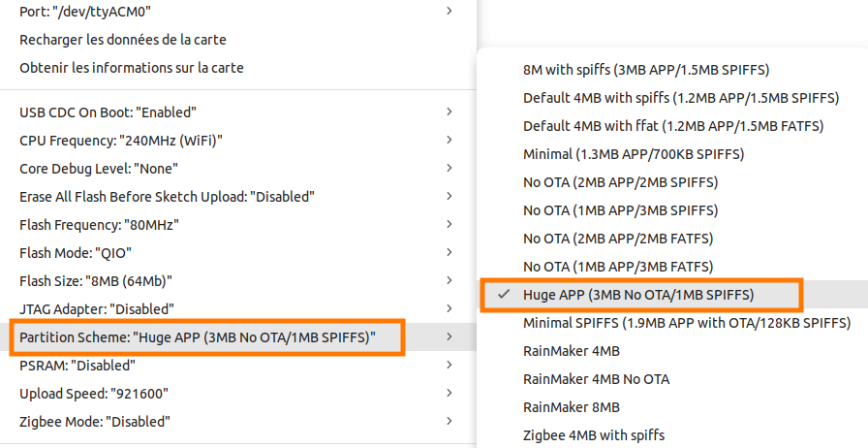
Task: Open Erase All Flash Before Sketch Upload
Action: 168,197
